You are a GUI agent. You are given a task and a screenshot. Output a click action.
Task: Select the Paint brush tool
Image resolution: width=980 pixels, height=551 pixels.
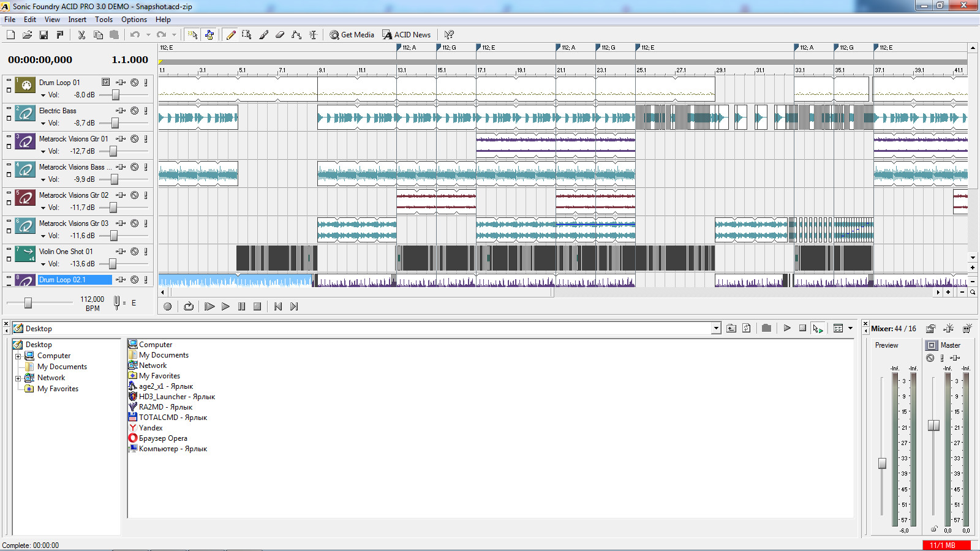tap(263, 35)
